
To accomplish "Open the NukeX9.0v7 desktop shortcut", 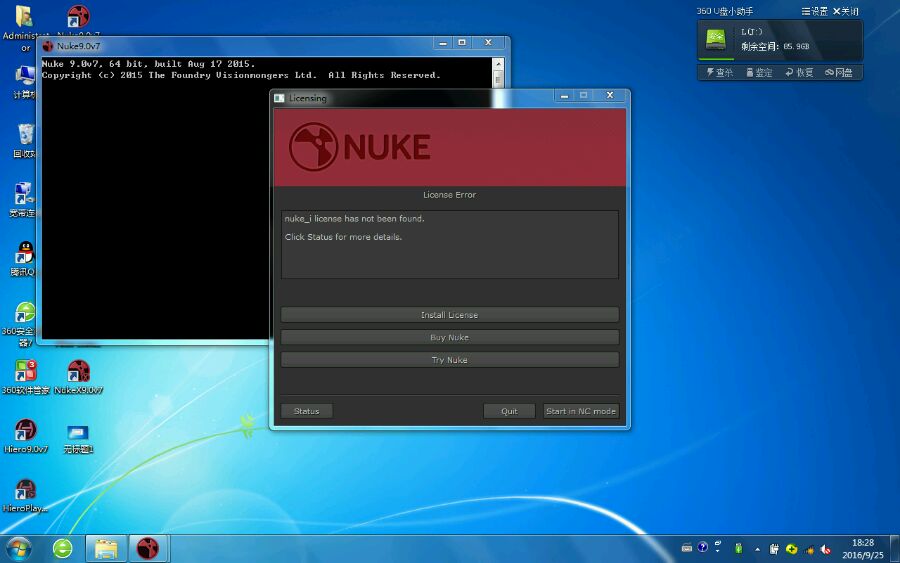I will (78, 373).
